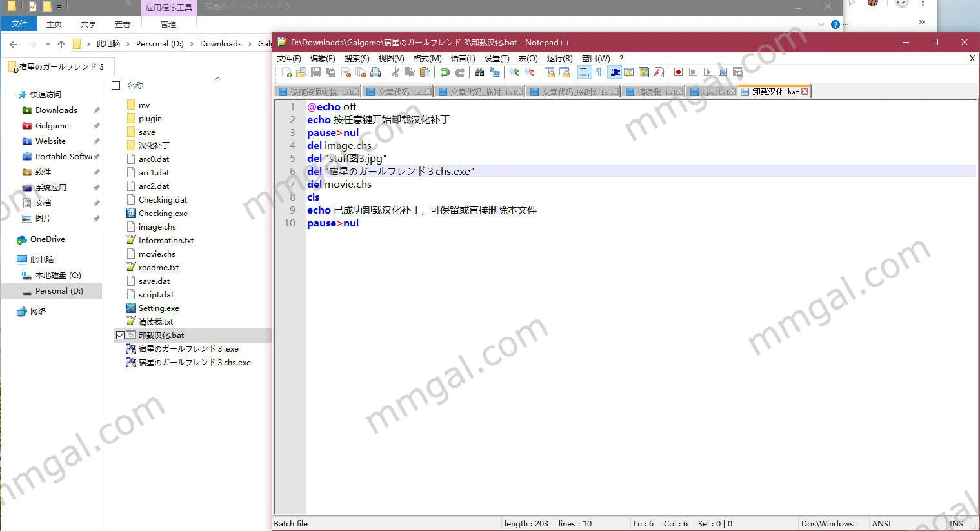
Task: Click the Show all characters pilcrow icon
Action: pos(599,72)
